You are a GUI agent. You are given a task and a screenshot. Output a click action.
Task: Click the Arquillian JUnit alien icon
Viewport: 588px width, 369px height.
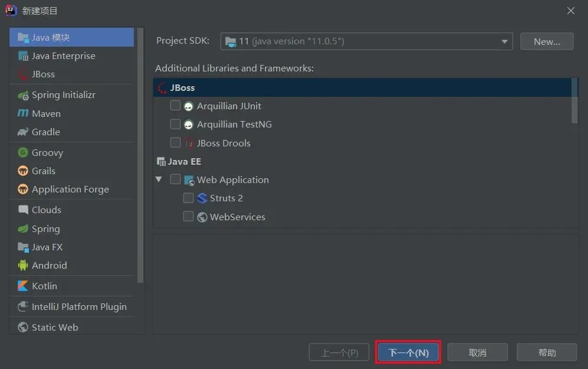(x=188, y=107)
